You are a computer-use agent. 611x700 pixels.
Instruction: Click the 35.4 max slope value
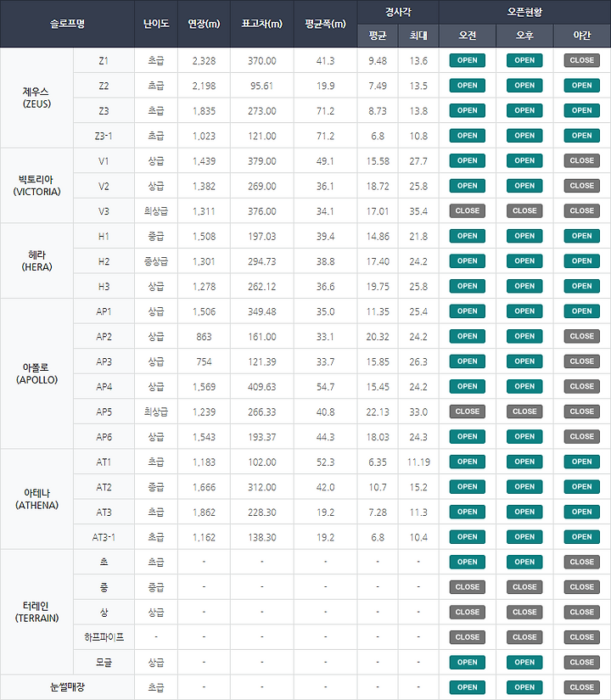coord(418,211)
